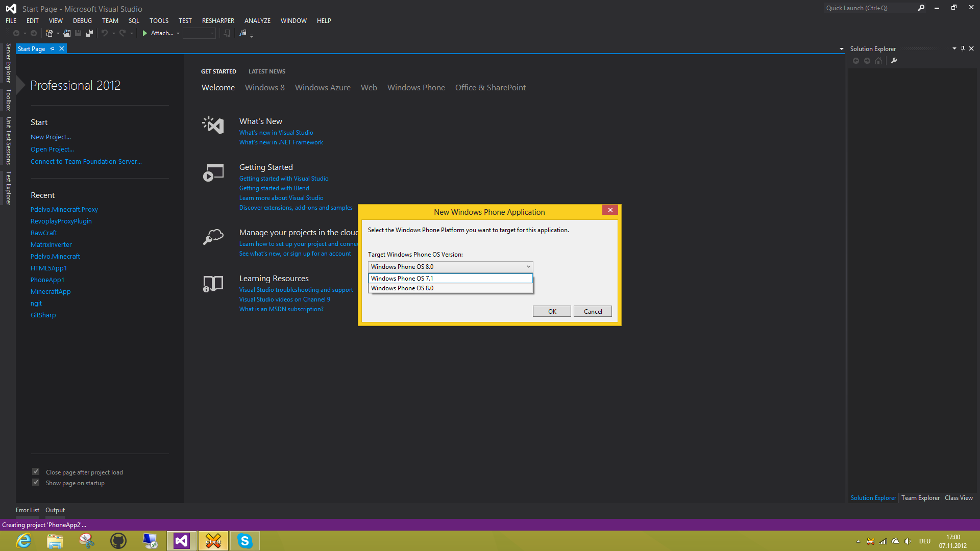This screenshot has height=551, width=980.
Task: Click the Learning Resources book icon
Action: pos(213,284)
